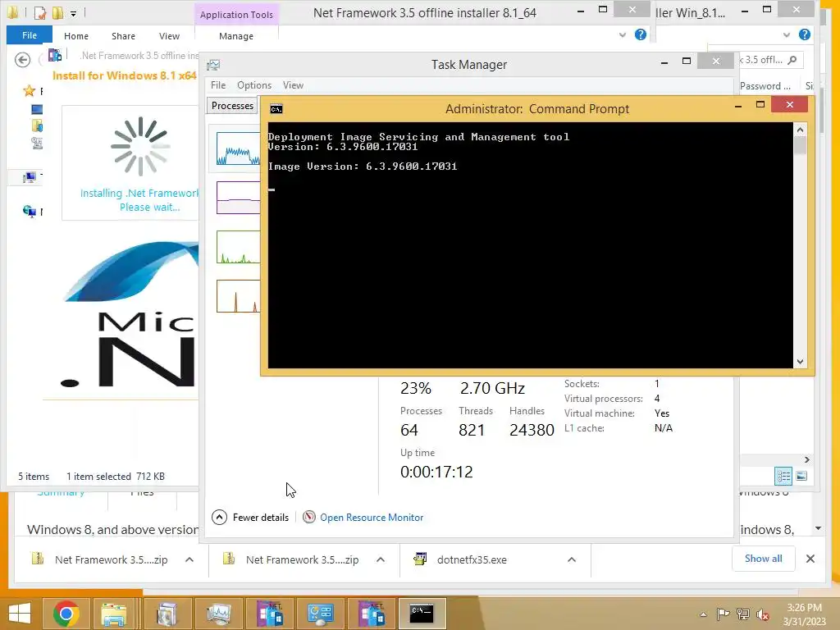Open Google Chrome from the taskbar

click(x=66, y=614)
